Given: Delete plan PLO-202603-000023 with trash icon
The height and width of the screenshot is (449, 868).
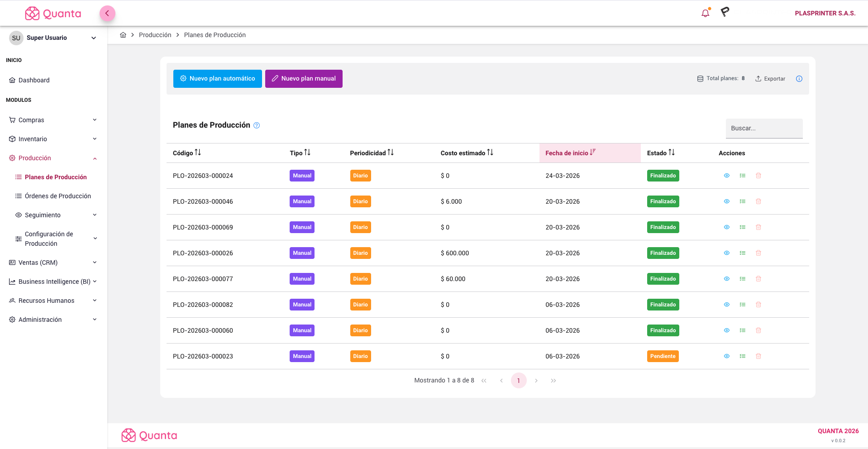Looking at the screenshot, I should pos(758,356).
